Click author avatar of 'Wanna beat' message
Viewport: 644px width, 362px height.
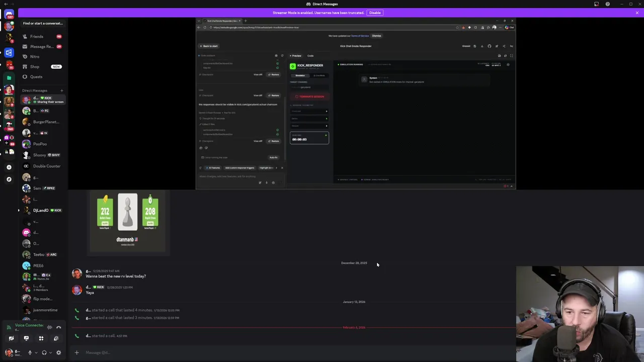[76, 274]
